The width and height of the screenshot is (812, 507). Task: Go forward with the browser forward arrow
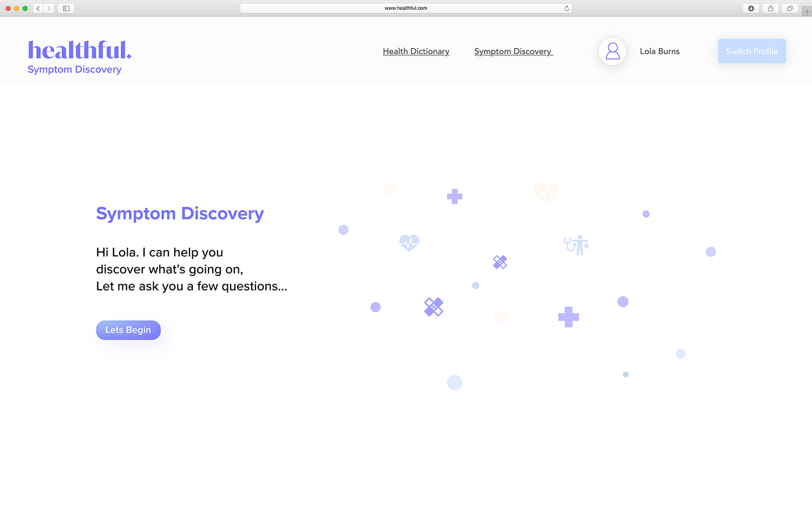49,8
